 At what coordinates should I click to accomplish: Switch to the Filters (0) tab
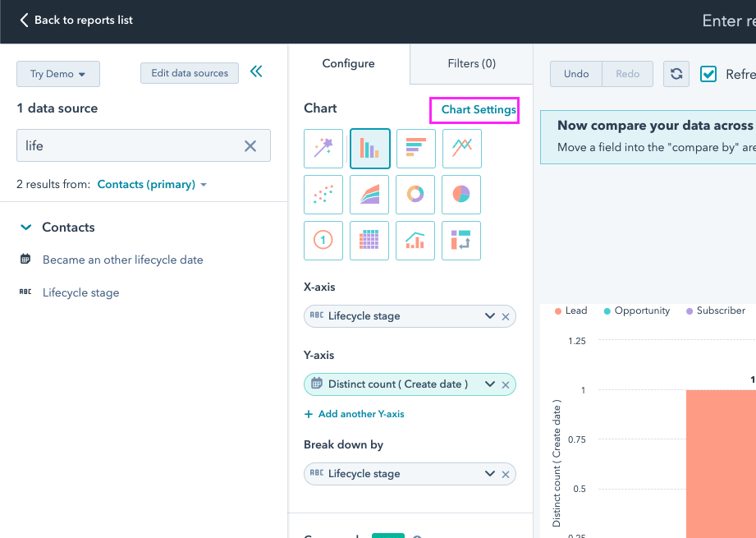pyautogui.click(x=471, y=62)
